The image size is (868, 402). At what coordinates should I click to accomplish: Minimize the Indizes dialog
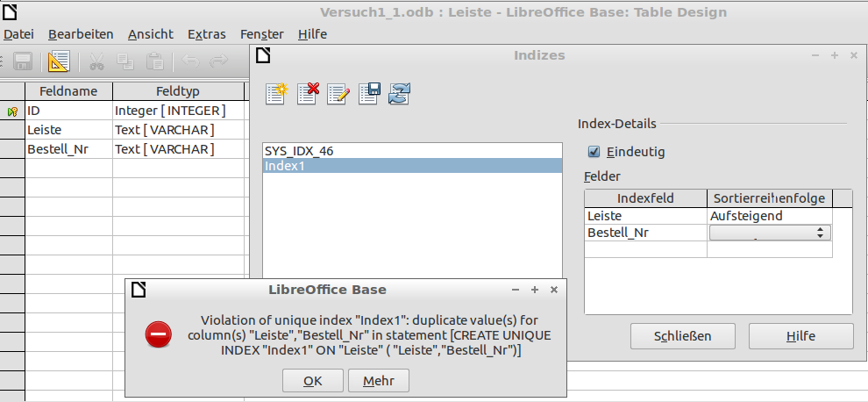[x=815, y=55]
